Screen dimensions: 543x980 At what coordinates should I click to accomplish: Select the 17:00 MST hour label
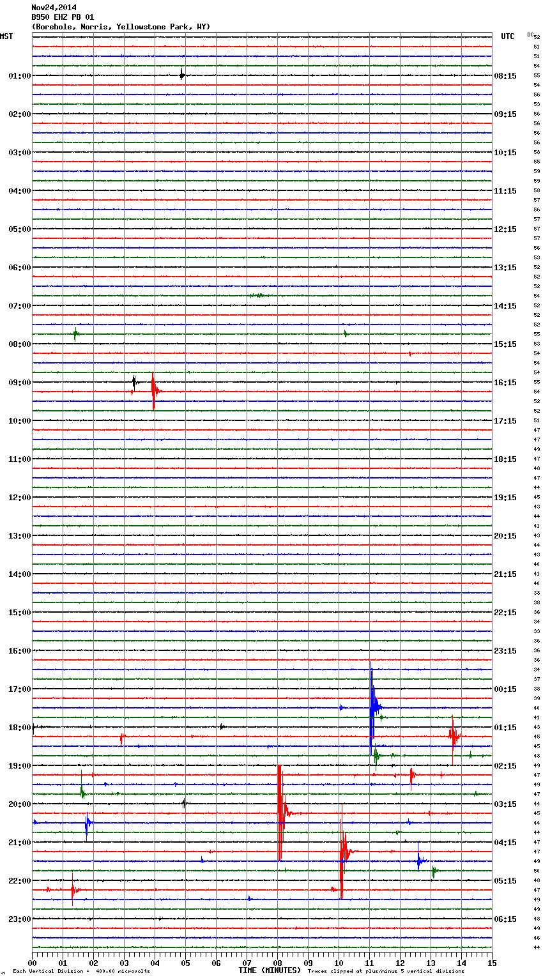(19, 689)
